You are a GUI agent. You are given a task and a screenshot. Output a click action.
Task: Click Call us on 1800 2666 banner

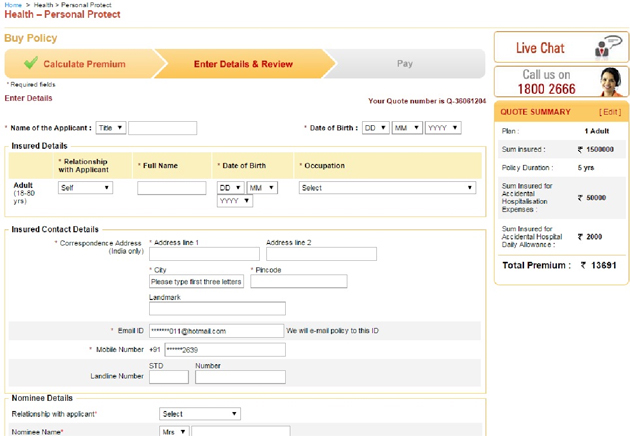[561, 82]
